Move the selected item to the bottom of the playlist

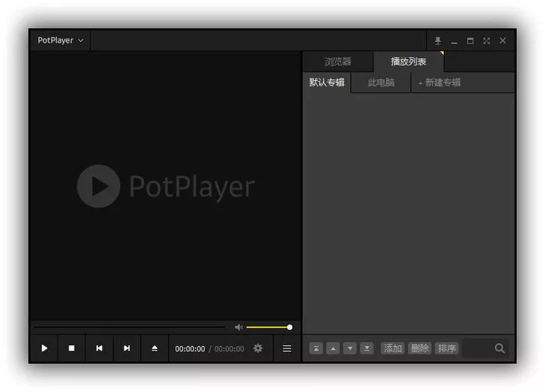[x=367, y=348]
